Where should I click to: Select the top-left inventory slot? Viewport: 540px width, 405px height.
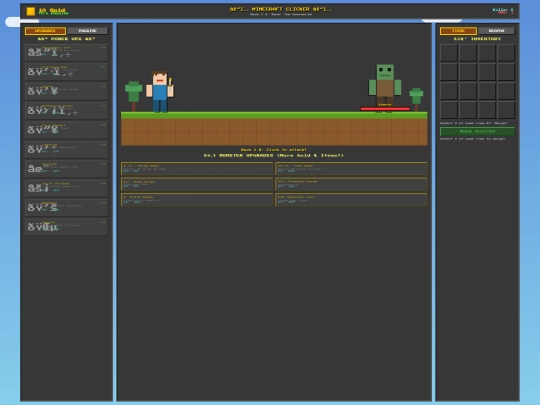449,53
